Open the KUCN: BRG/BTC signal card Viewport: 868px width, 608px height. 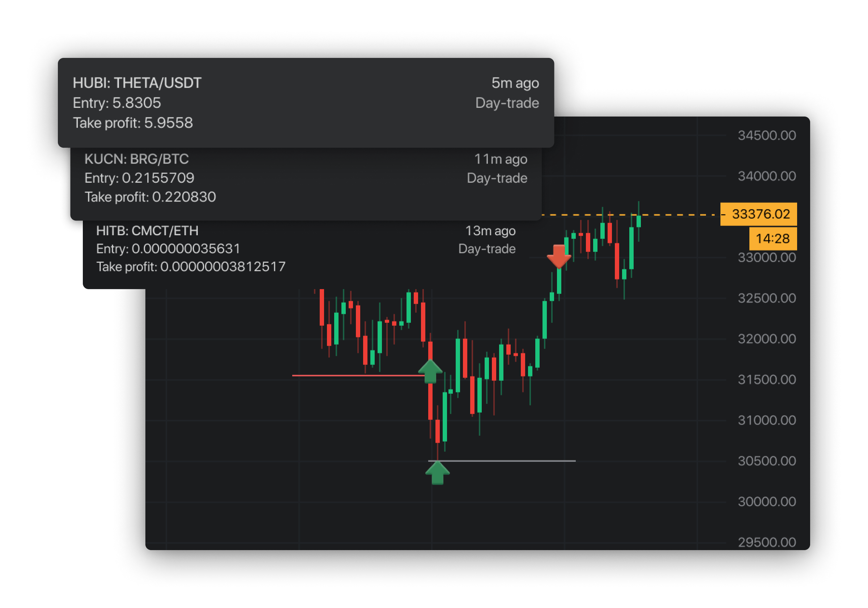[306, 184]
